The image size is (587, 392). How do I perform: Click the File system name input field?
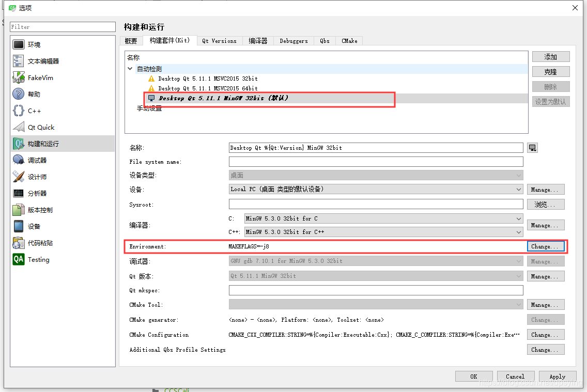[x=376, y=162]
